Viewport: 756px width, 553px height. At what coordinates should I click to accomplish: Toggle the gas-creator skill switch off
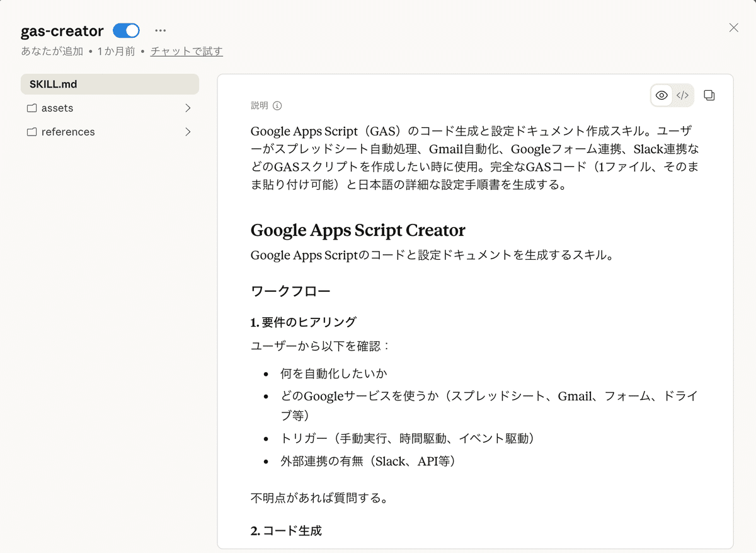126,30
